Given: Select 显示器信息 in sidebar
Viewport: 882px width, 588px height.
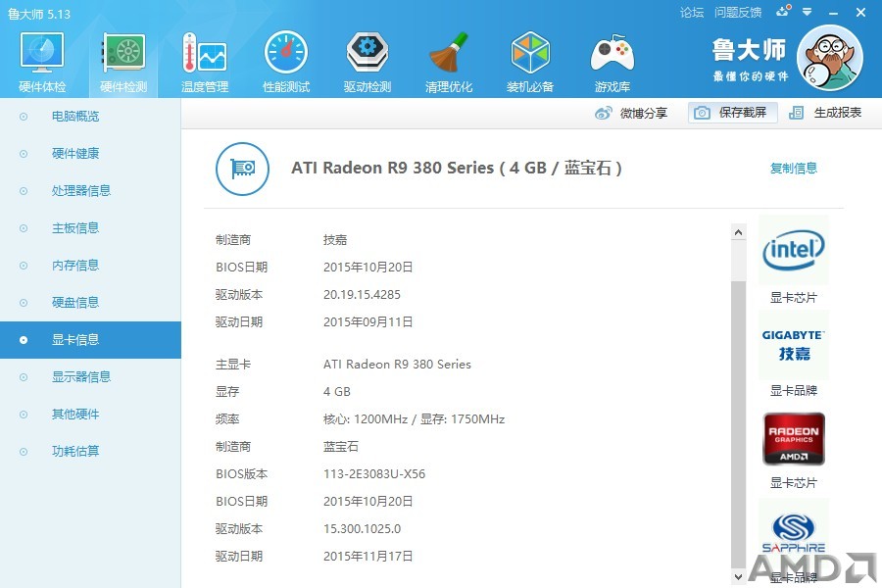Looking at the screenshot, I should point(90,377).
